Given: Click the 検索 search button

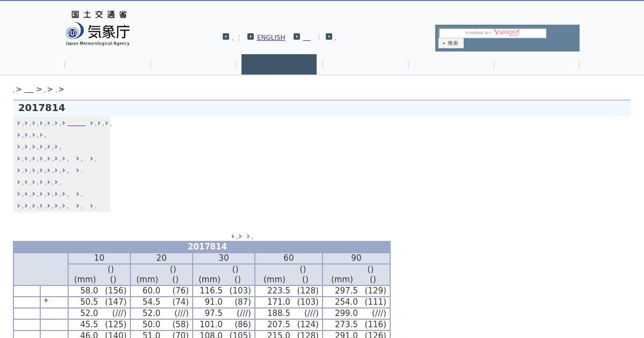Looking at the screenshot, I should [x=451, y=43].
